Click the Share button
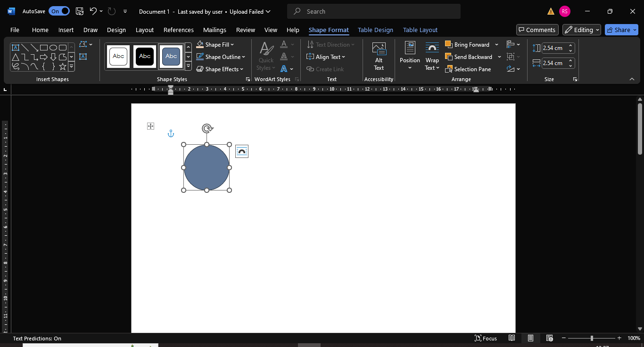Screen dimensions: 644x347 click(621, 30)
